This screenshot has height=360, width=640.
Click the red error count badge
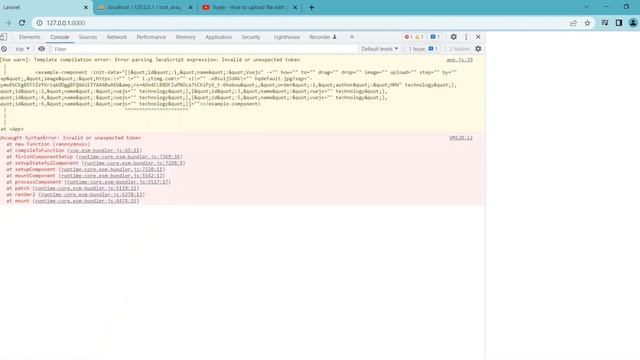coord(408,37)
